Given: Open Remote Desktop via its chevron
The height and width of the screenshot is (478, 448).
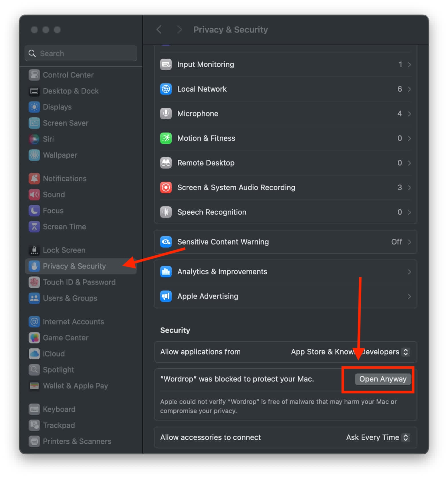Looking at the screenshot, I should tap(409, 163).
